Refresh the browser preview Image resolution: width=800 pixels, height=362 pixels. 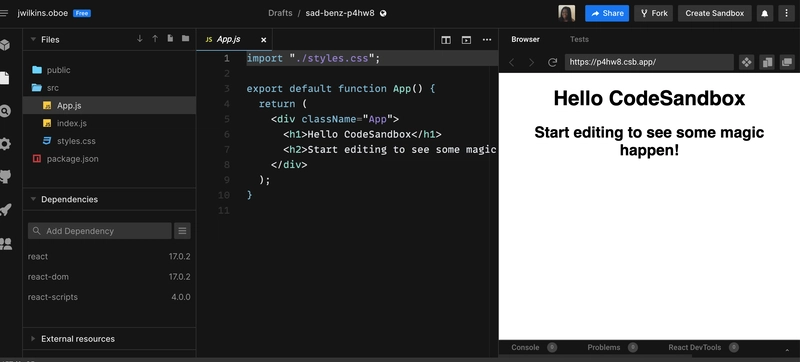(x=552, y=63)
